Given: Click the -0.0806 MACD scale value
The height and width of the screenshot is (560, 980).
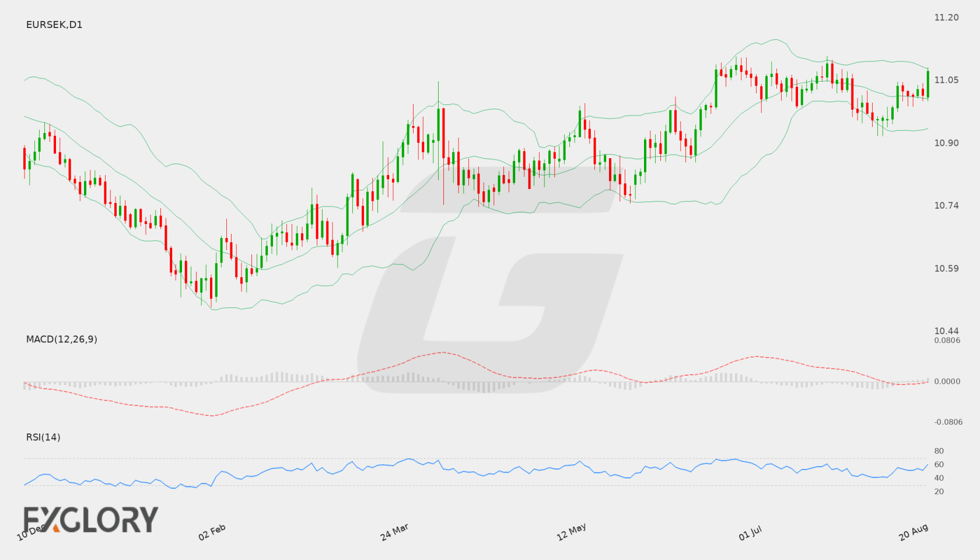Looking at the screenshot, I should click(x=949, y=422).
